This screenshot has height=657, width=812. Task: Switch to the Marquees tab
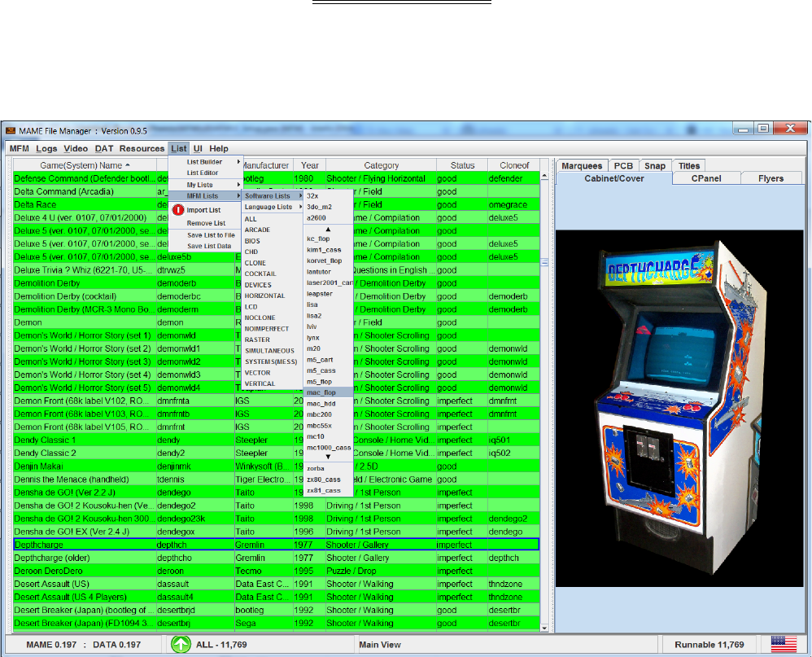tap(582, 166)
